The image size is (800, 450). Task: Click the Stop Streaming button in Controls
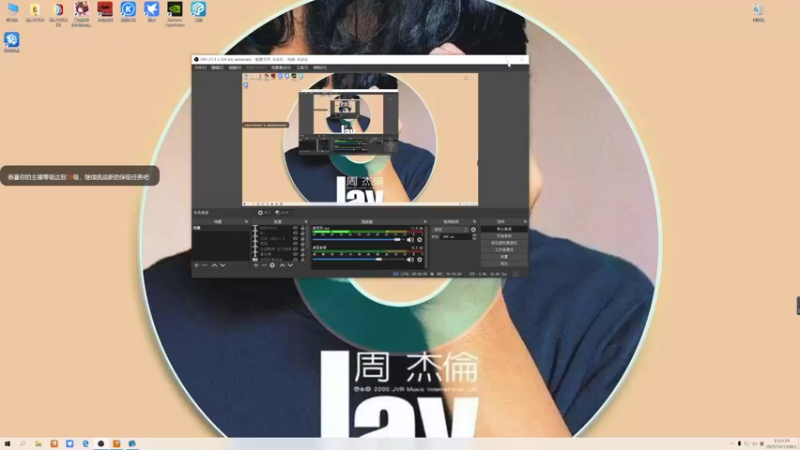504,229
